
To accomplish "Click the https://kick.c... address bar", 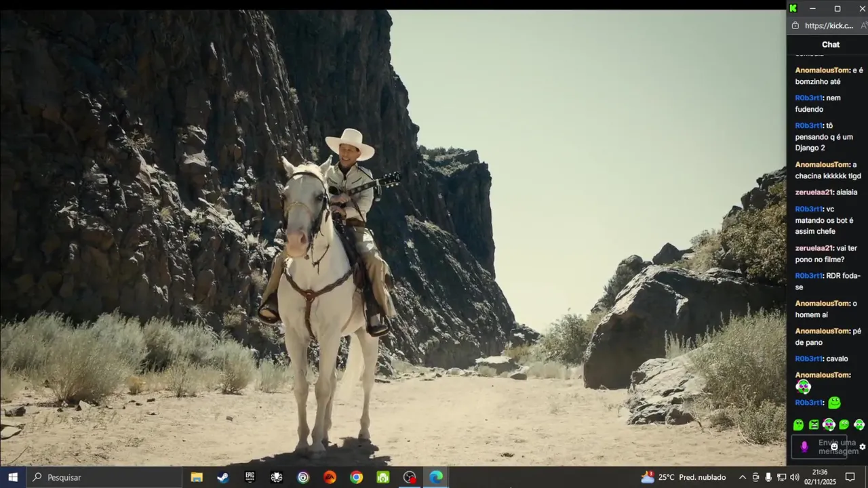I will point(828,26).
